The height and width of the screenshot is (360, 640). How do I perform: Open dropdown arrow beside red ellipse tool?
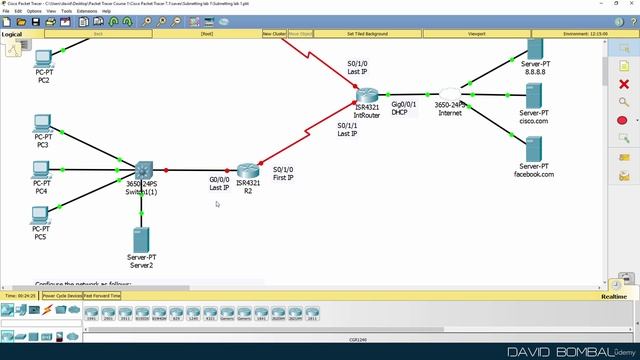(637, 121)
